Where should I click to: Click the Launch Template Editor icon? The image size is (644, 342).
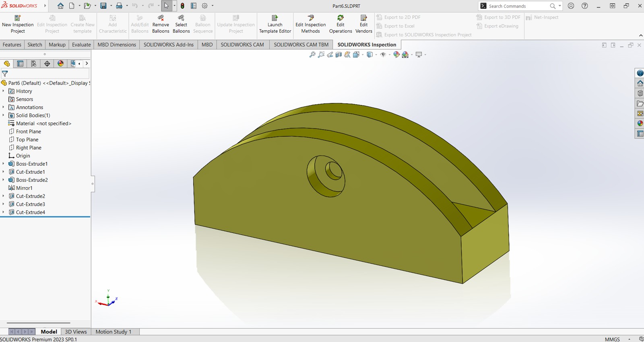point(275,18)
